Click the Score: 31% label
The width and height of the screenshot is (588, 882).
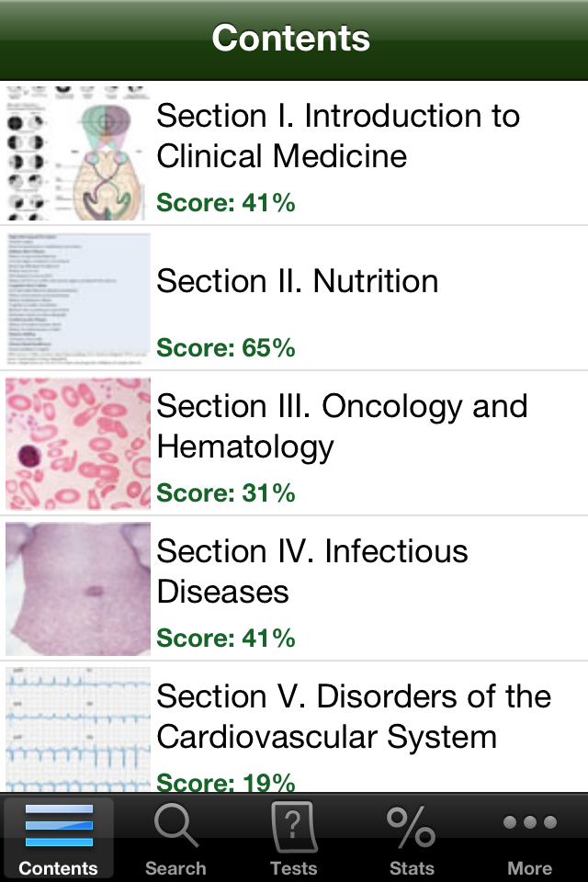coord(226,492)
